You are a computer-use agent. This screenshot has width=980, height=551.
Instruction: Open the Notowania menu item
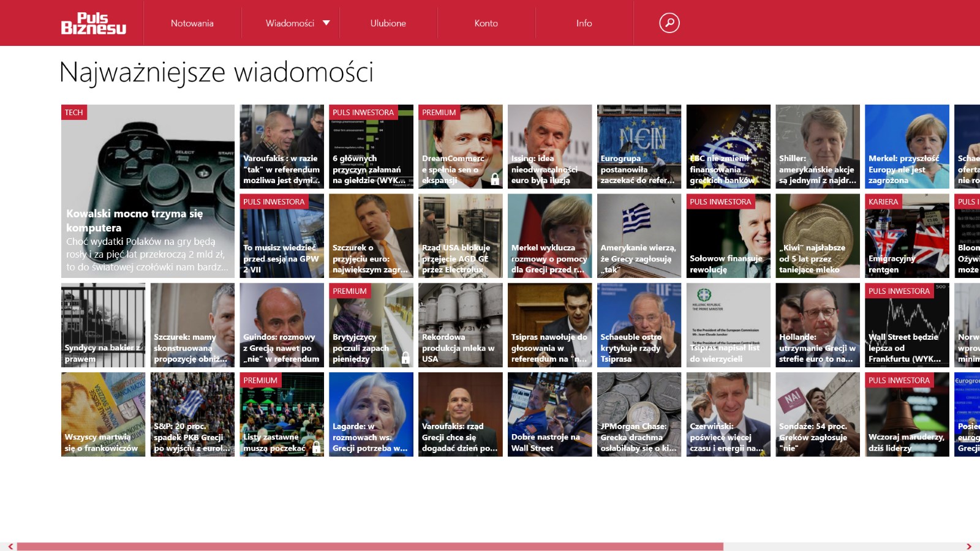(192, 23)
